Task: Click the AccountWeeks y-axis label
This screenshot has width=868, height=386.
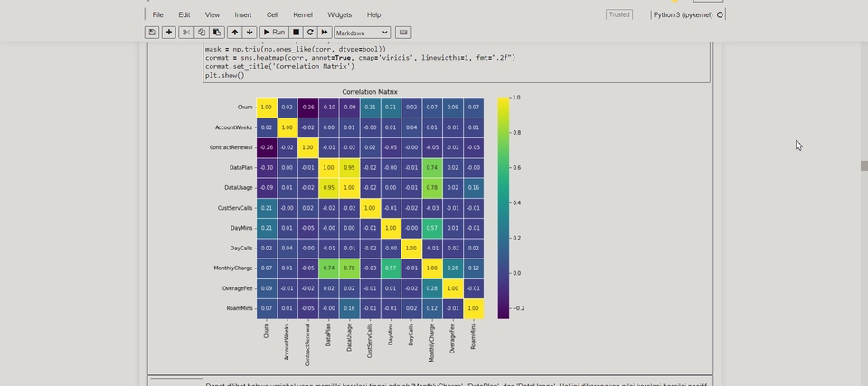Action: pos(233,127)
